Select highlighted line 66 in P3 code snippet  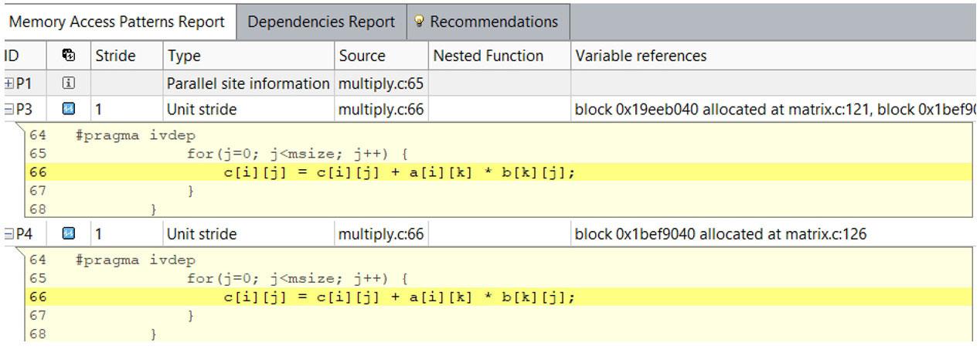tap(400, 172)
